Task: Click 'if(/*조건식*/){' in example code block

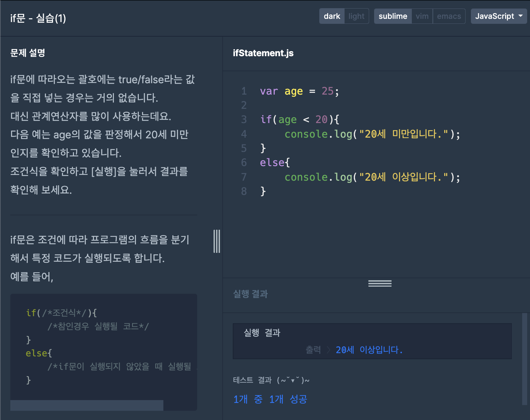Action: [x=61, y=313]
